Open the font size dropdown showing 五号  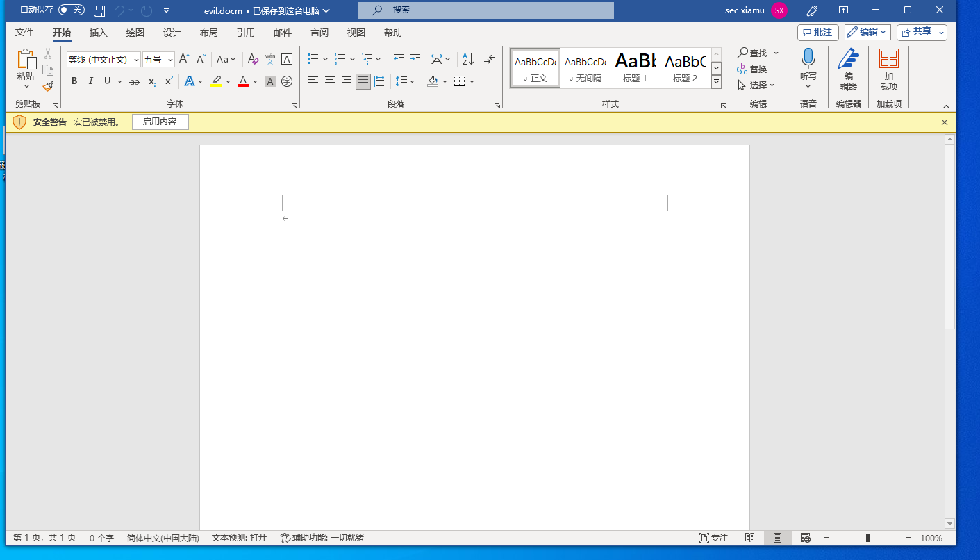click(x=170, y=60)
